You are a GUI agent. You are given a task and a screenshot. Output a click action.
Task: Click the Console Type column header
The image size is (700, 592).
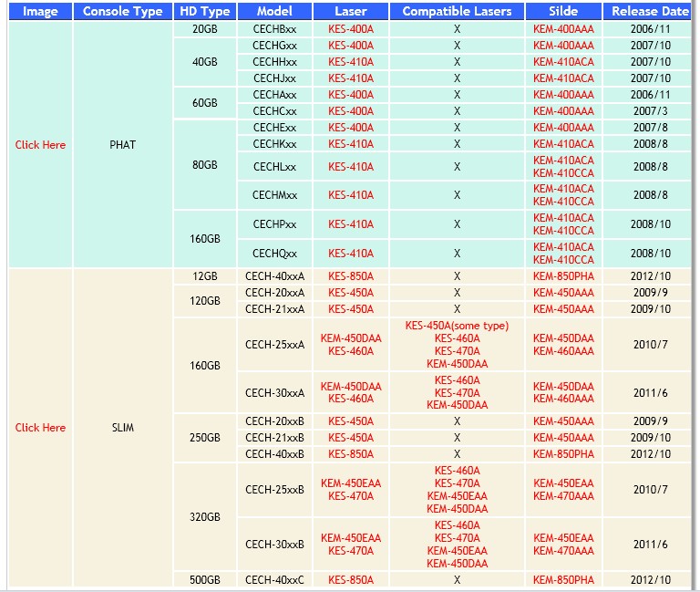123,11
